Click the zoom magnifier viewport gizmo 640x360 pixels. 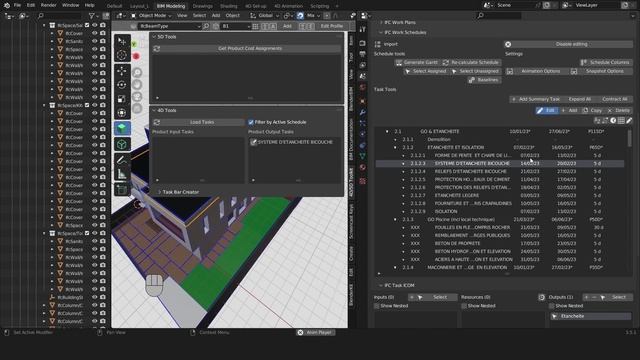(137, 73)
